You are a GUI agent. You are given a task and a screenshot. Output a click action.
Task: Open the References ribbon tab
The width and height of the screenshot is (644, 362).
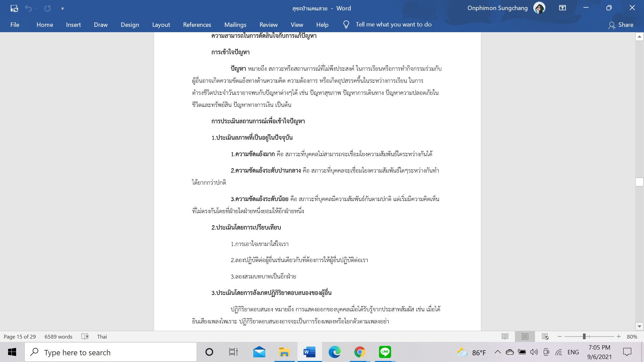[x=197, y=25]
